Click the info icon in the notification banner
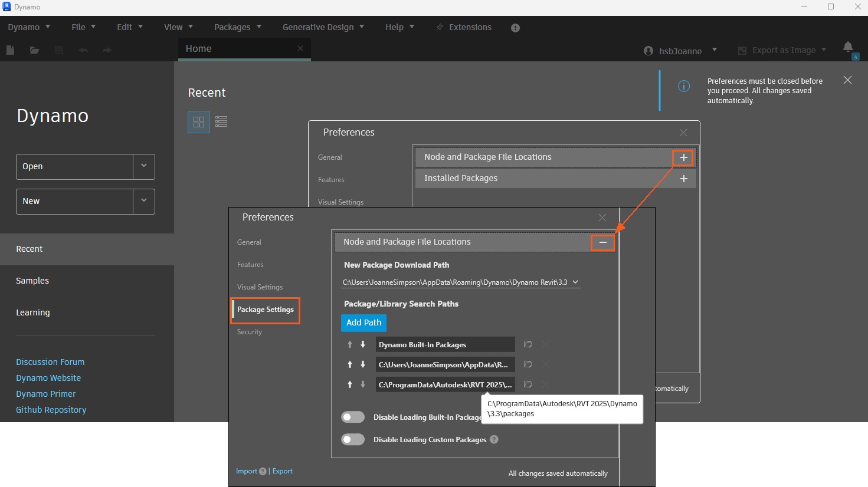 coord(684,87)
